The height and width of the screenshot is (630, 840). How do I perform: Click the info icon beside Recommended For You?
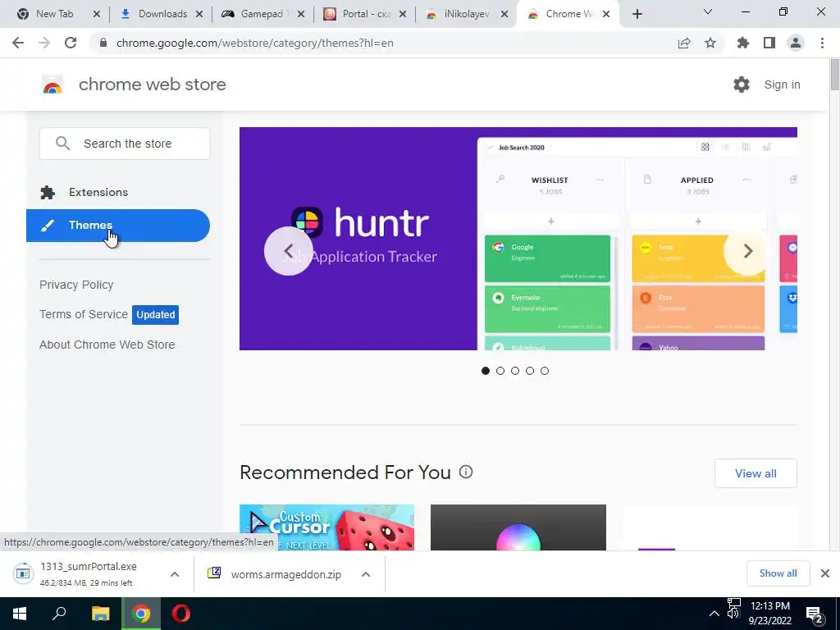pos(466,472)
